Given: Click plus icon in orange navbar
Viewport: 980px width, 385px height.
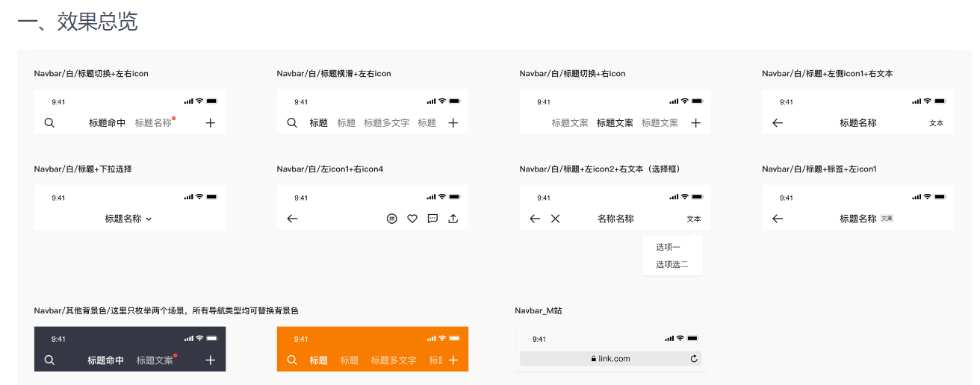Looking at the screenshot, I should pyautogui.click(x=453, y=360).
